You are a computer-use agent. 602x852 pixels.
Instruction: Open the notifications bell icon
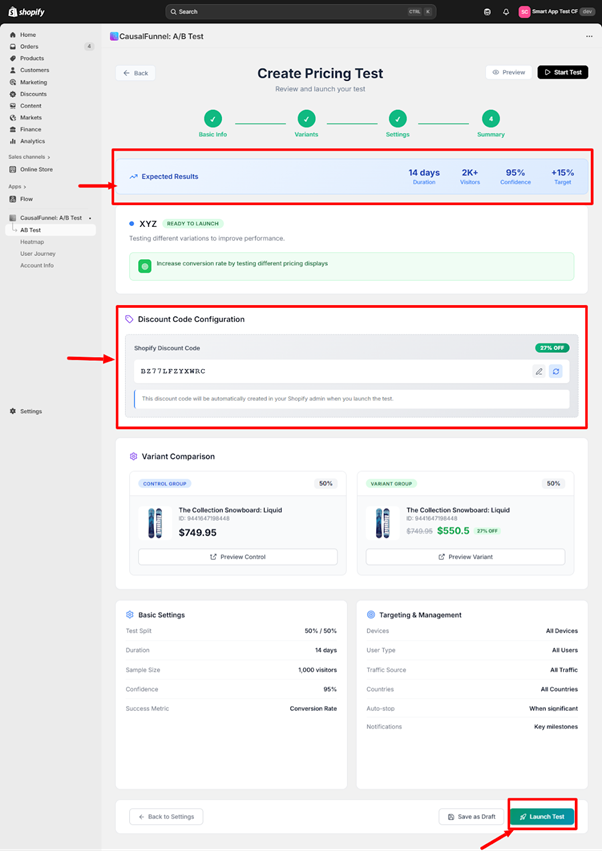506,12
